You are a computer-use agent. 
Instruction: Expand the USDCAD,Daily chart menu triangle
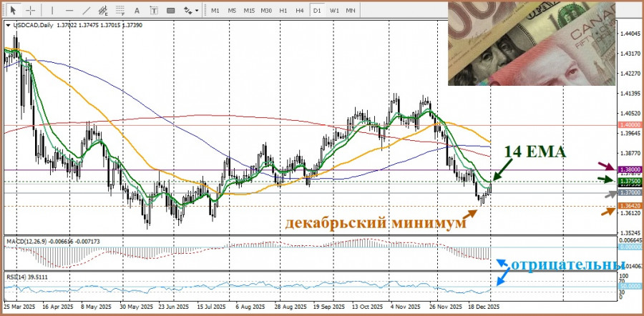(8, 25)
